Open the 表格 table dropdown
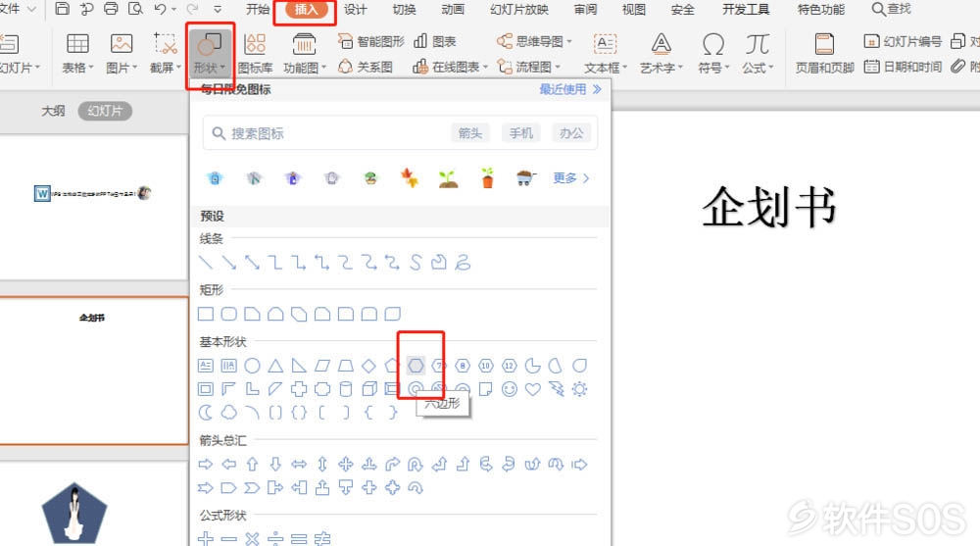Viewport: 980px width, 546px height. (x=77, y=53)
